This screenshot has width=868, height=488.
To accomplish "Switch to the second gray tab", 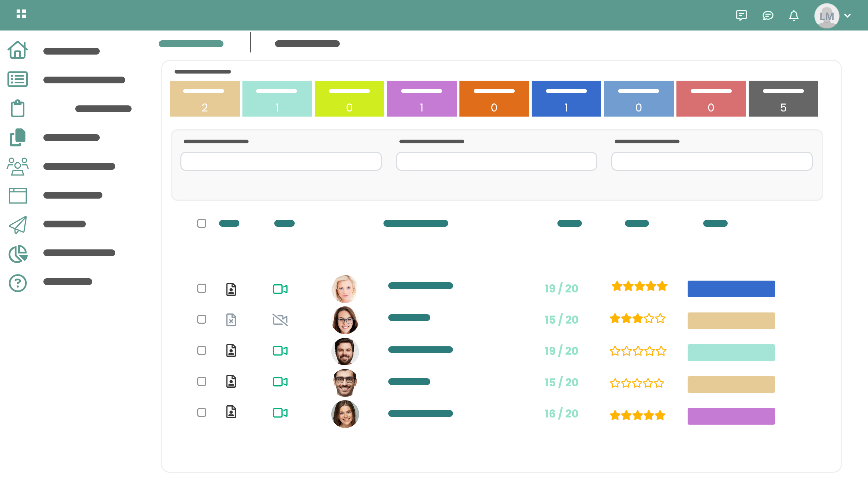I will [307, 44].
